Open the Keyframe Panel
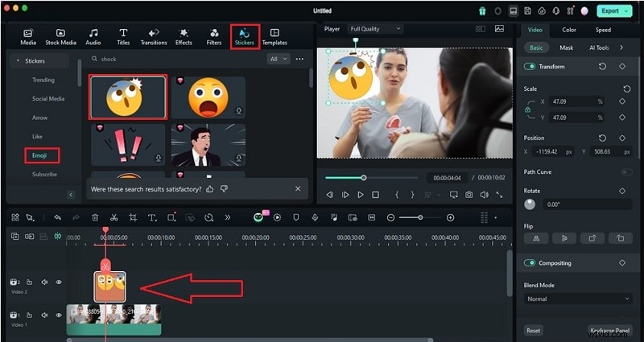Screen dimensions: 644x342 click(609, 330)
